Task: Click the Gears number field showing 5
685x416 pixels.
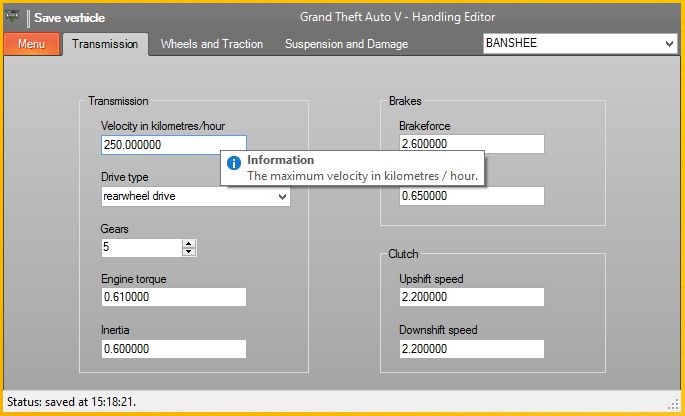Action: (142, 248)
